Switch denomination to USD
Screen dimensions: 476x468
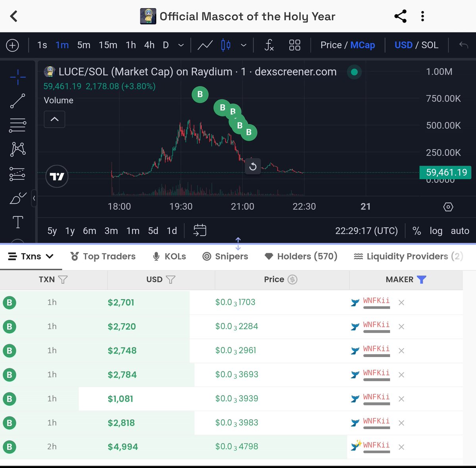click(x=403, y=45)
